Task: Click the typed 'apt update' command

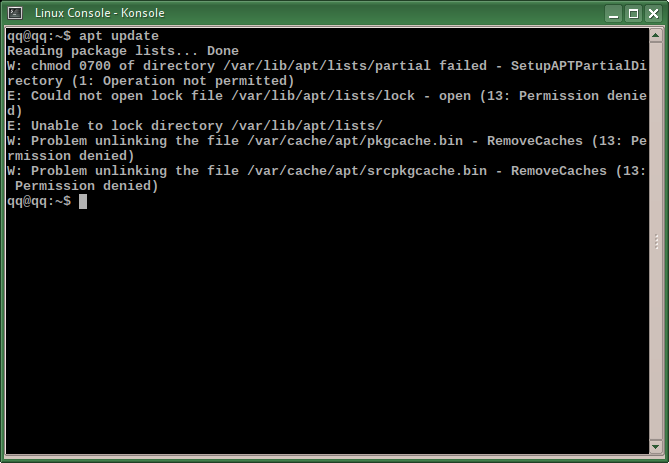Action: [x=119, y=36]
